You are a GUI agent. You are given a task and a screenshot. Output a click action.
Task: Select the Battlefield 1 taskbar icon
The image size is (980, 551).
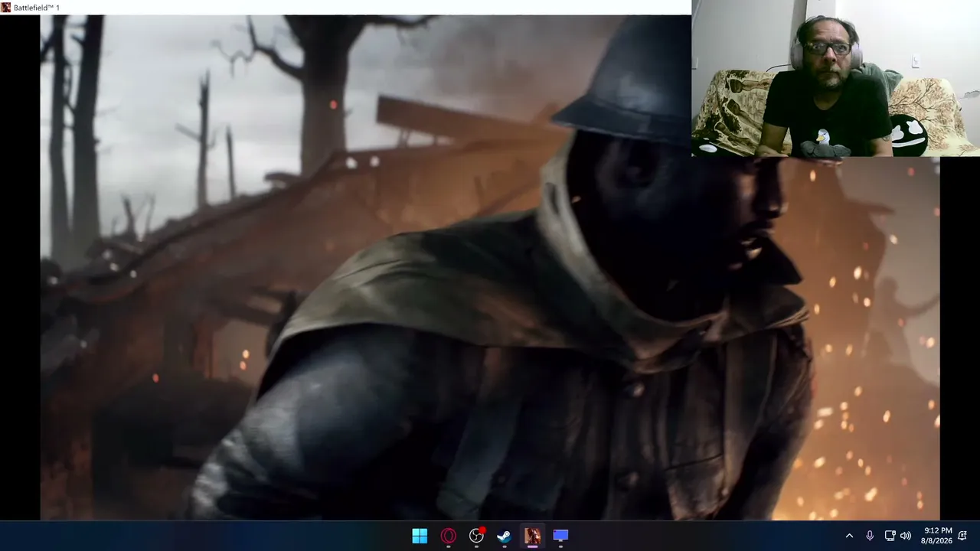(x=533, y=536)
